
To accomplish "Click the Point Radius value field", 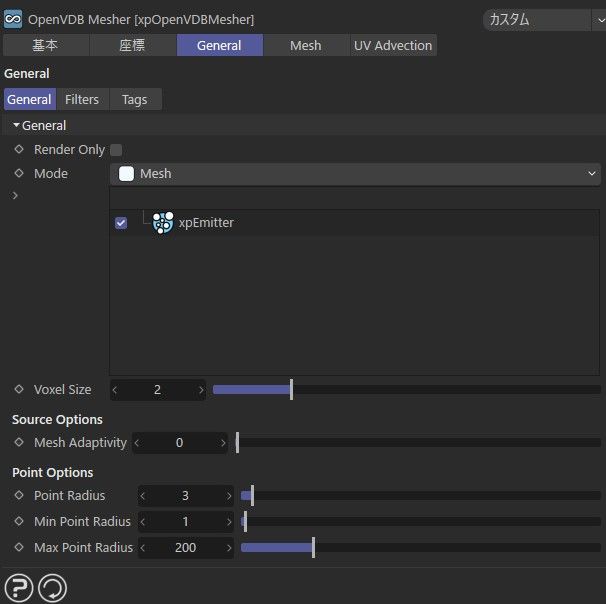I will point(186,495).
